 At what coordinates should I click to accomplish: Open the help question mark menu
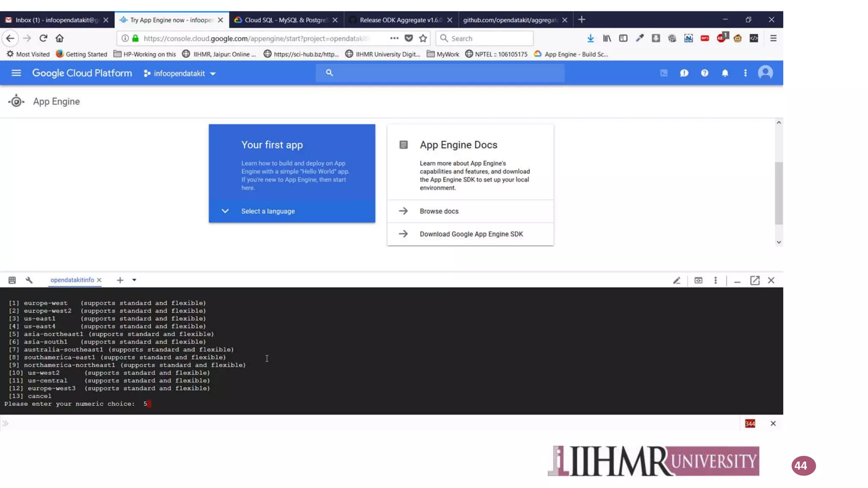[704, 73]
